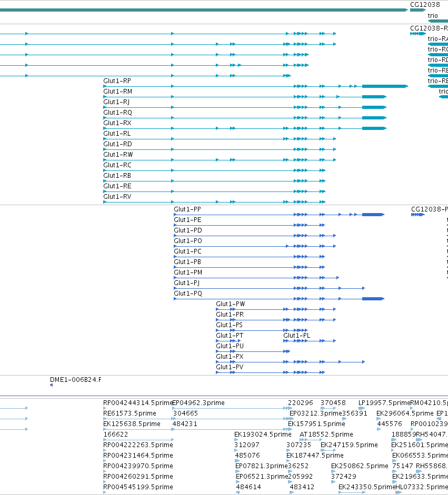Pick the Glut1-RE transcript label
Screen dimensions: 448x495
click(x=117, y=186)
